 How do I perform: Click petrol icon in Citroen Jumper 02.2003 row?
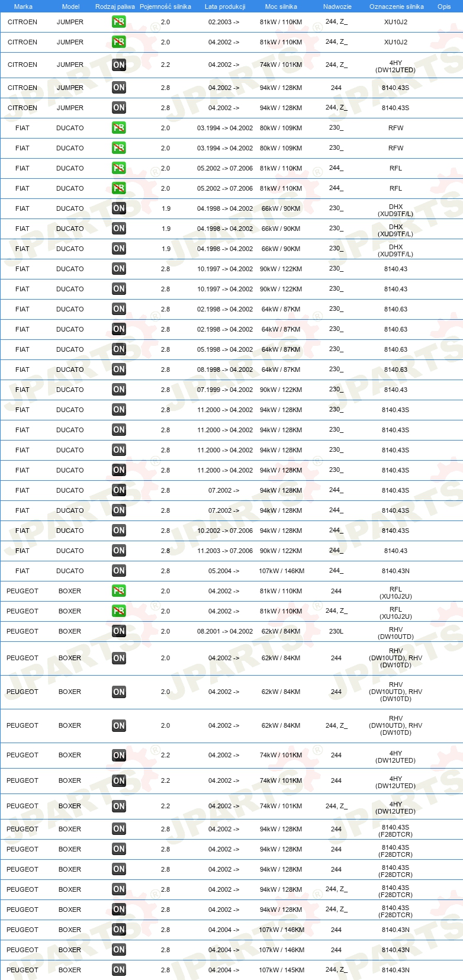pyautogui.click(x=119, y=22)
